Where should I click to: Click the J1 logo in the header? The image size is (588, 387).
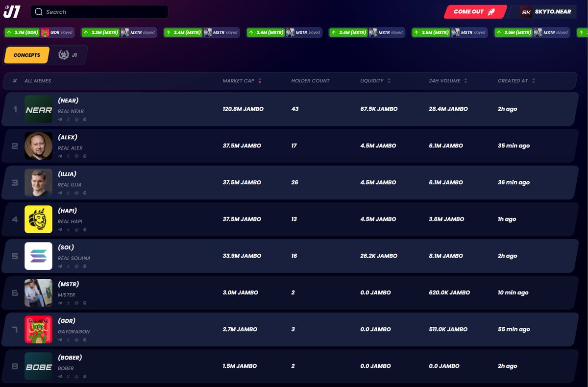[x=12, y=11]
